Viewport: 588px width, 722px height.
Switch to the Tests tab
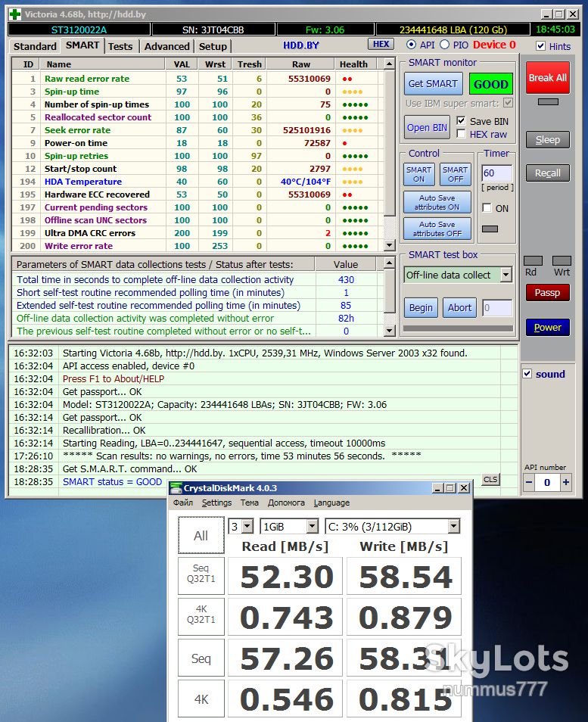(120, 46)
